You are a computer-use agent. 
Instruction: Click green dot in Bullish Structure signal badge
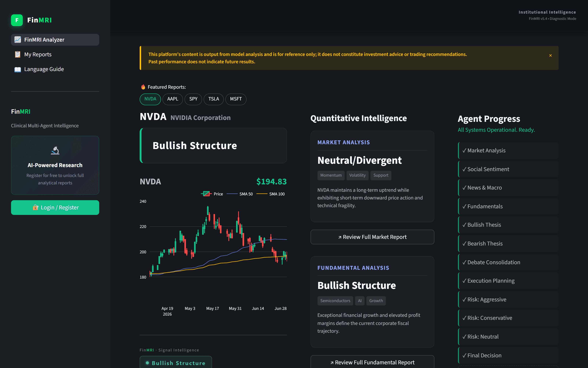(x=147, y=363)
